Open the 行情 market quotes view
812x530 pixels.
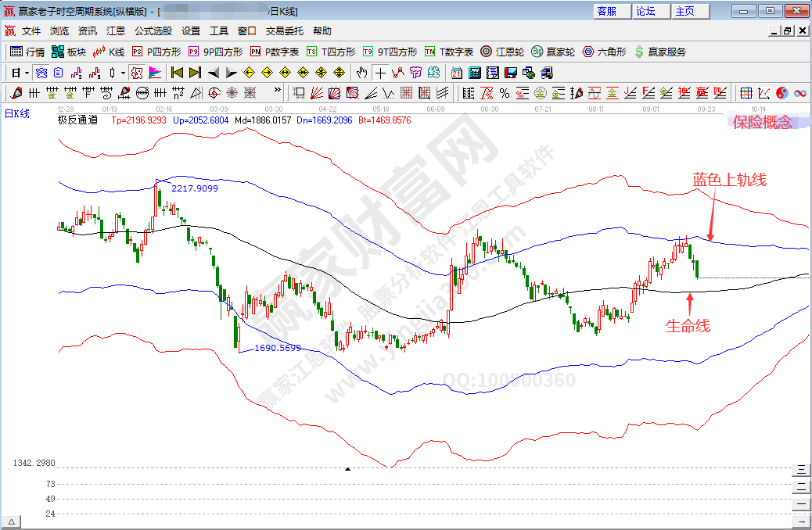click(27, 52)
